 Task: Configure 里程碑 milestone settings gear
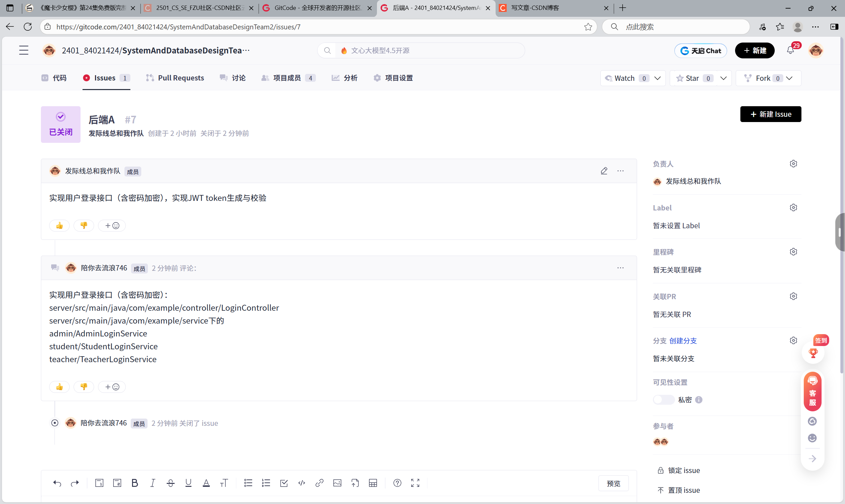tap(793, 252)
